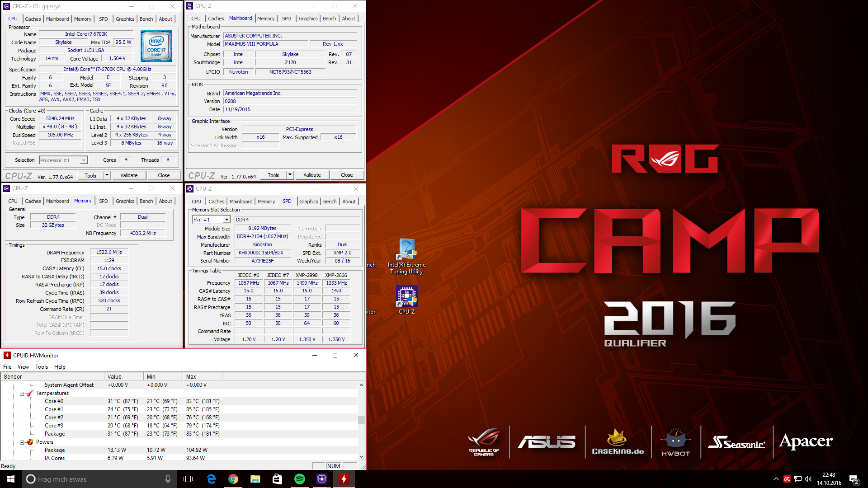Image resolution: width=868 pixels, height=488 pixels.
Task: Switch to HWMonitor via taskbar icon
Action: pos(344,479)
